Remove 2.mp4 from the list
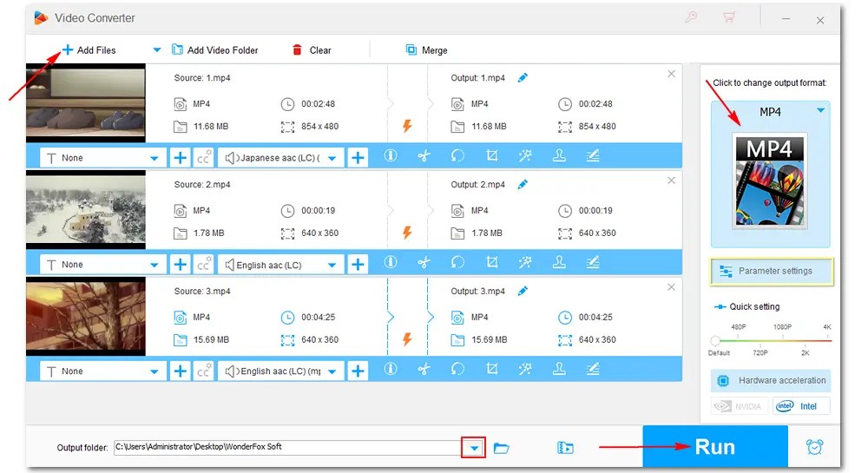This screenshot has width=868, height=473. click(671, 181)
